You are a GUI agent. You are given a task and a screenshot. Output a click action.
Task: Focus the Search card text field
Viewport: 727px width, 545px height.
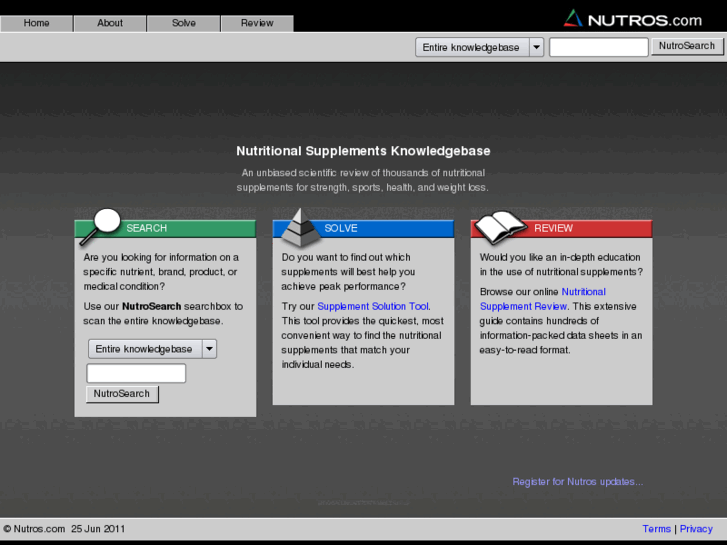(136, 373)
